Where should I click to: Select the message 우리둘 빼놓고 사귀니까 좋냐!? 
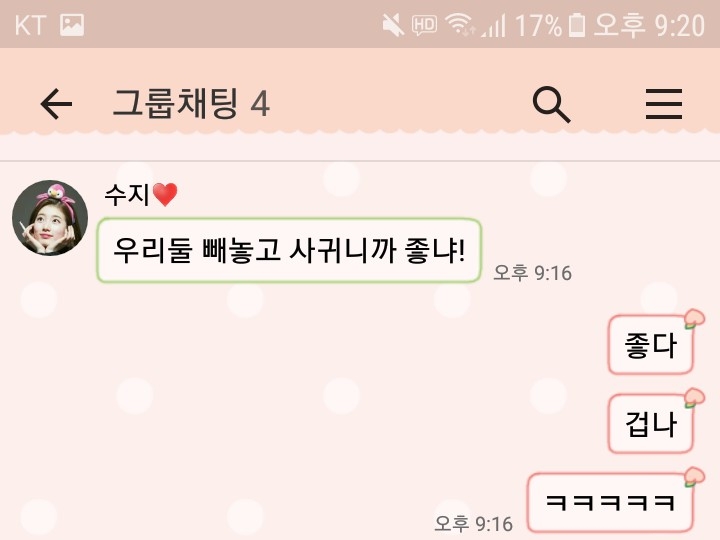click(x=289, y=250)
